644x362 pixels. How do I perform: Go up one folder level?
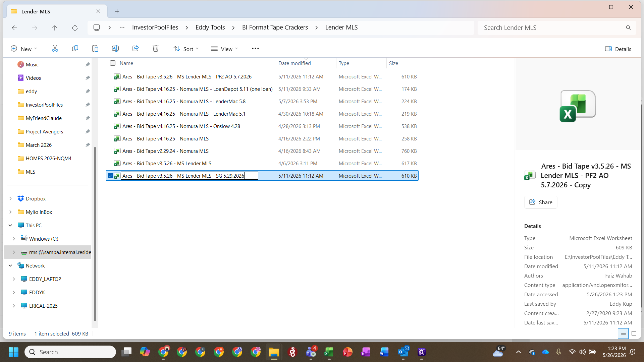55,28
